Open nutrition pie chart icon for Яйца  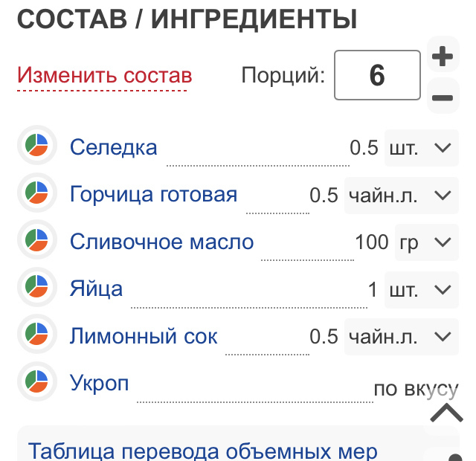click(37, 286)
